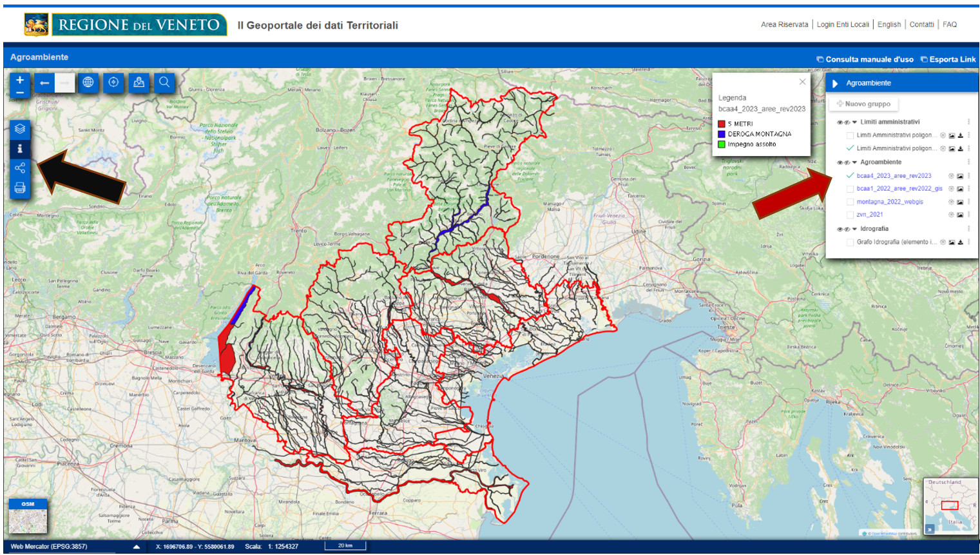
Task: Collapse the Idrografia layer group
Action: point(854,229)
